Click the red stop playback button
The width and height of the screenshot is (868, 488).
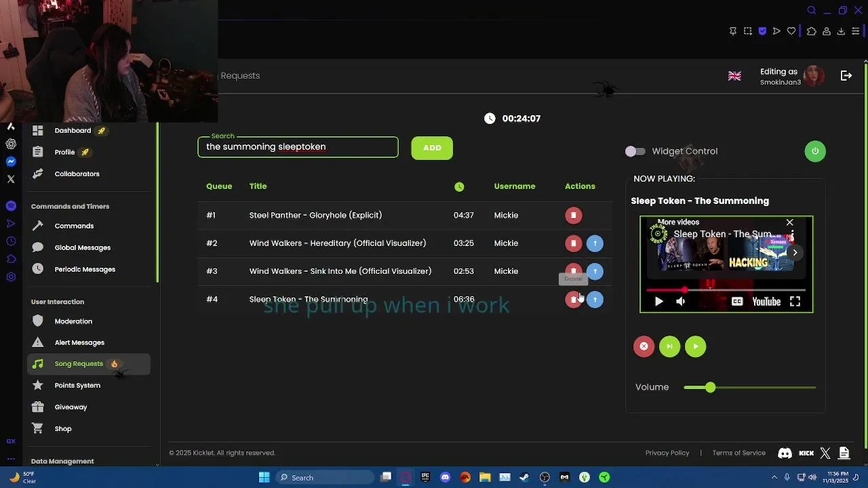tap(644, 346)
